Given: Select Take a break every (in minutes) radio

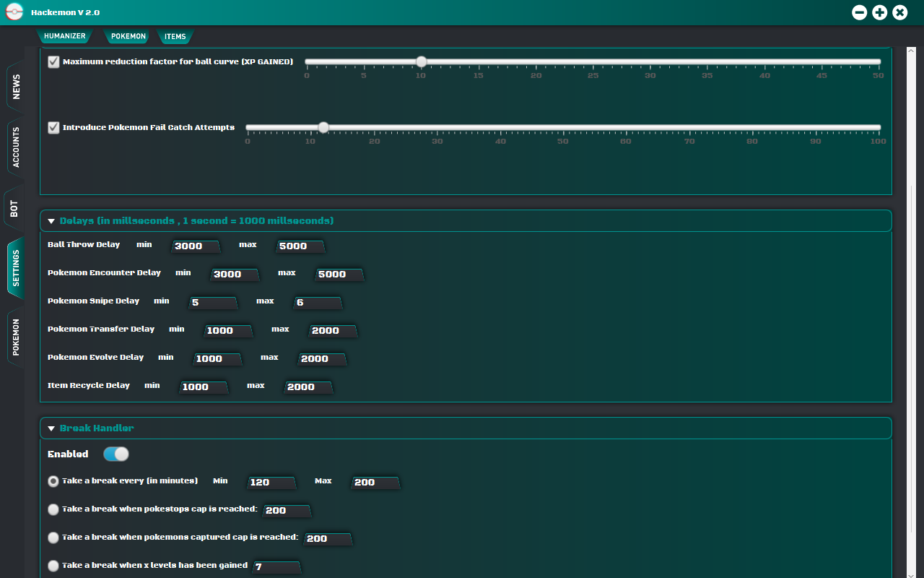Looking at the screenshot, I should coord(53,481).
